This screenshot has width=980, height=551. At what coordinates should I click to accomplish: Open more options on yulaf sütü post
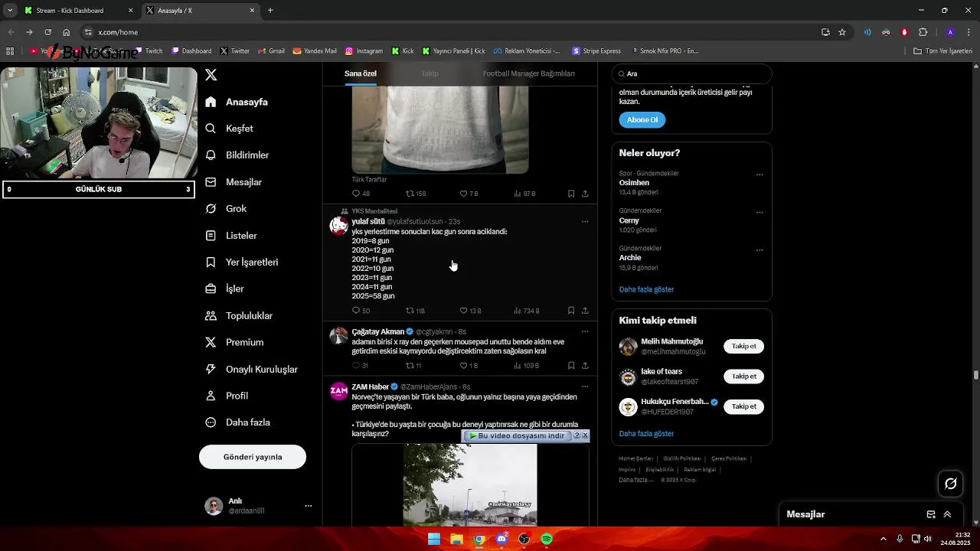click(585, 222)
